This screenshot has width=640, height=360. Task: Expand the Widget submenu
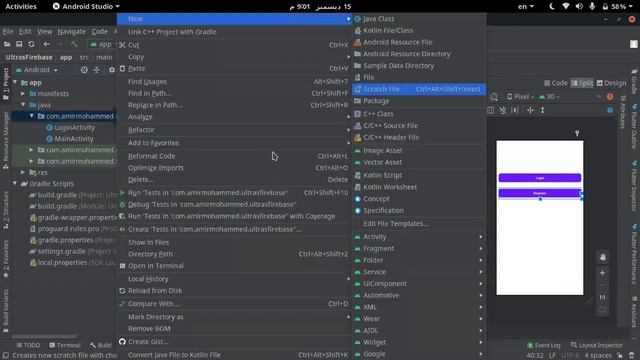419,342
